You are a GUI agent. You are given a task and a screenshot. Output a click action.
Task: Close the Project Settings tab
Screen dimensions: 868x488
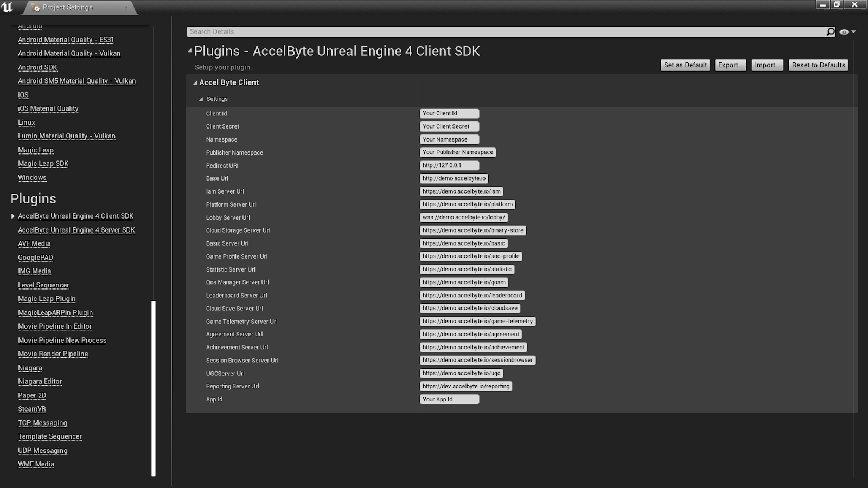[x=126, y=7]
